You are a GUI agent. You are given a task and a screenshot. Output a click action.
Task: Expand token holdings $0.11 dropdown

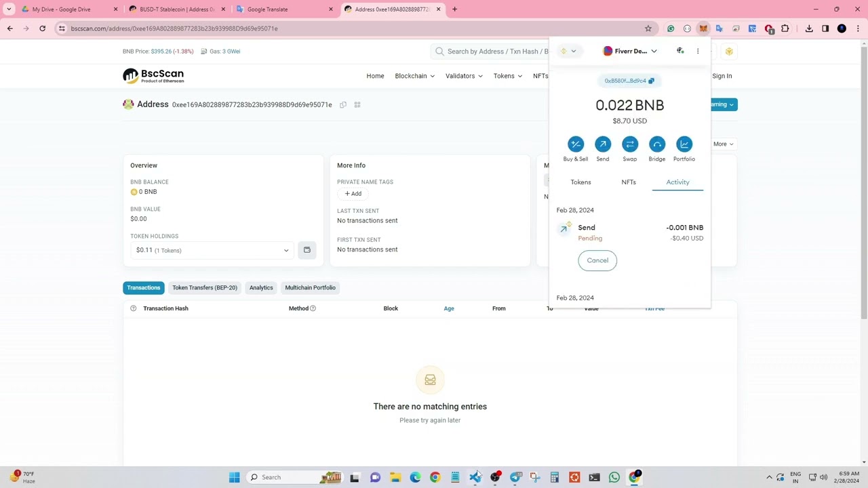212,251
